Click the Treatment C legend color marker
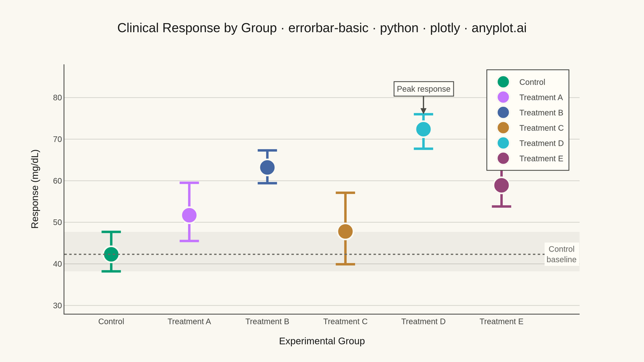The image size is (644, 362). tap(503, 128)
